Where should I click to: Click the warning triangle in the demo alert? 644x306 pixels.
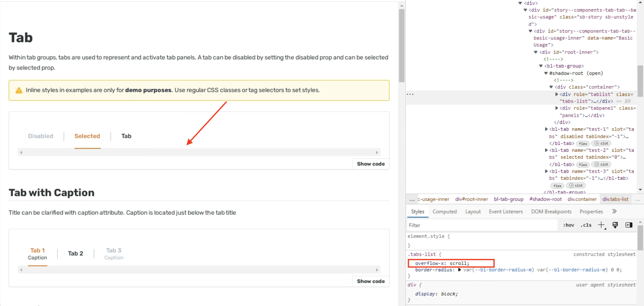click(x=19, y=90)
